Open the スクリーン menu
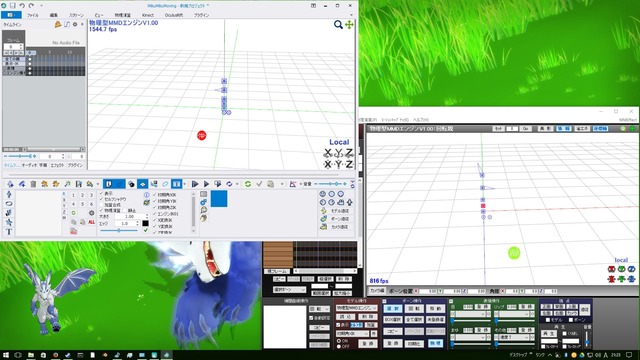Screen dimensions: 640x360 click(x=76, y=15)
